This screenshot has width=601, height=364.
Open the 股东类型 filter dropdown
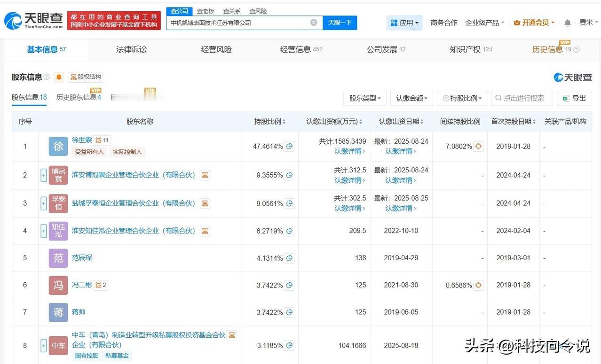coord(365,98)
